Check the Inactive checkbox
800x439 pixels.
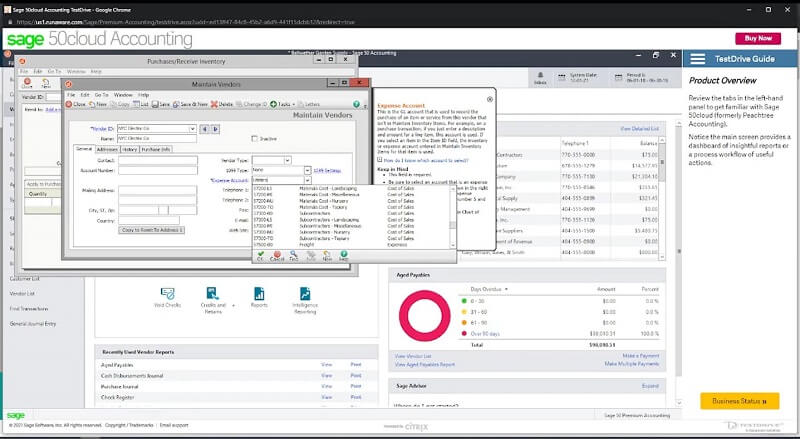[x=254, y=138]
